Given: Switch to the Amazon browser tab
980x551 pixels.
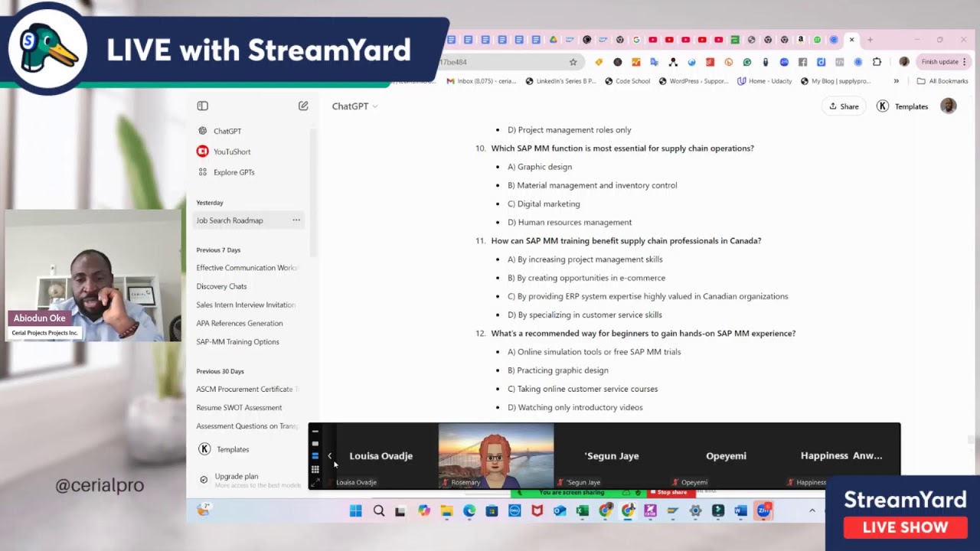Looking at the screenshot, I should coord(800,40).
